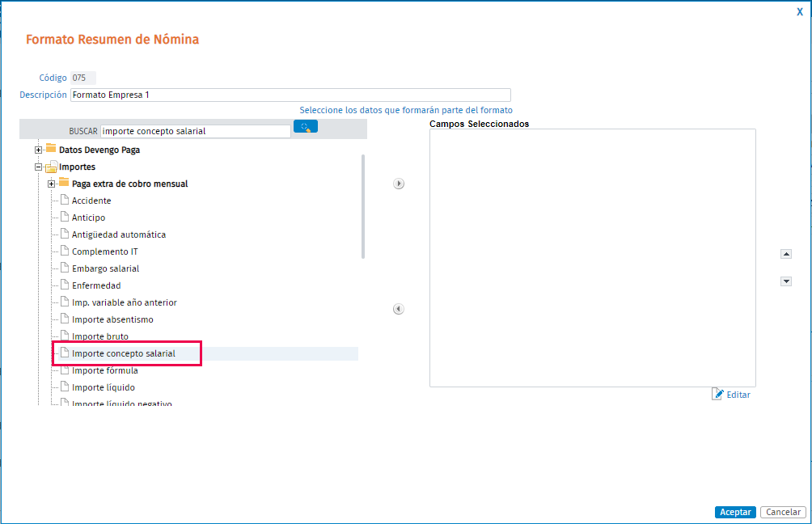Click the Descripción text field
Screen dimensions: 812x524
point(290,95)
